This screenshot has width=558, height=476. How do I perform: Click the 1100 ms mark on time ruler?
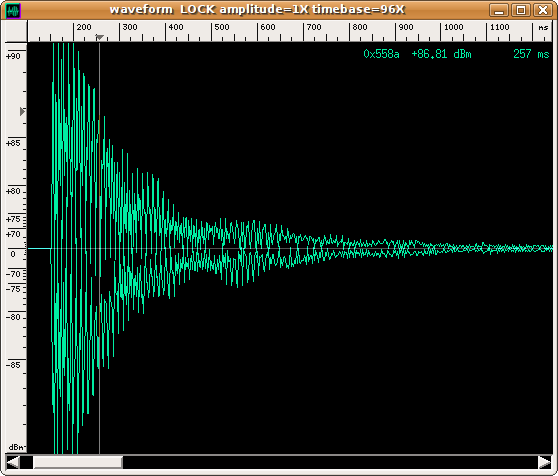[x=500, y=27]
